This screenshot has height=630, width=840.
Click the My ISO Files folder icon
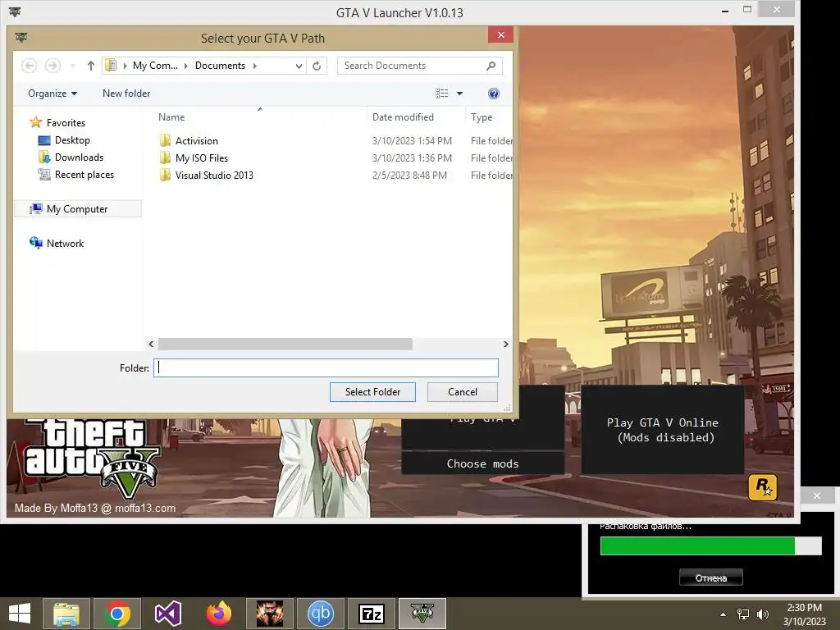tap(165, 157)
